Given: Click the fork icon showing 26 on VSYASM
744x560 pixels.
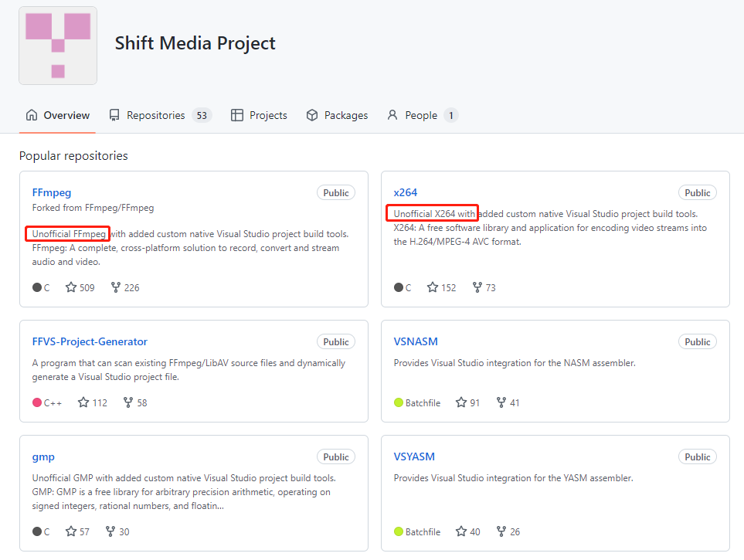Looking at the screenshot, I should pos(501,531).
